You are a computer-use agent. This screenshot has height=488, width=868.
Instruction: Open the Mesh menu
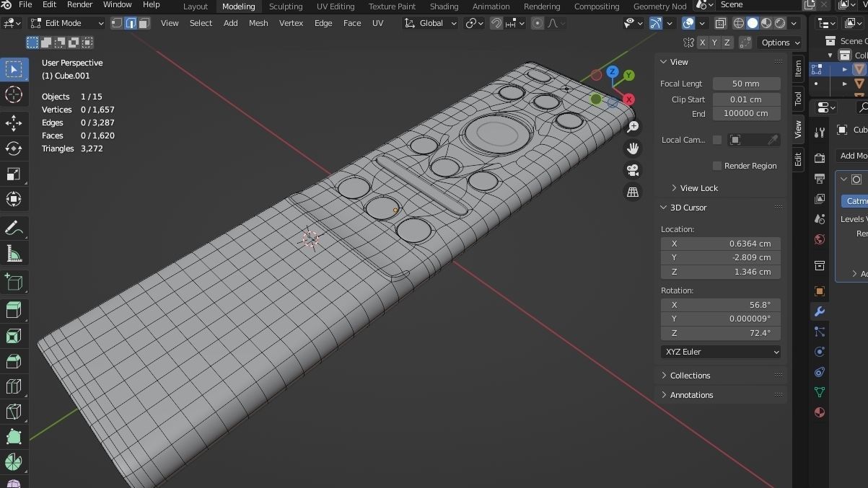(x=258, y=22)
